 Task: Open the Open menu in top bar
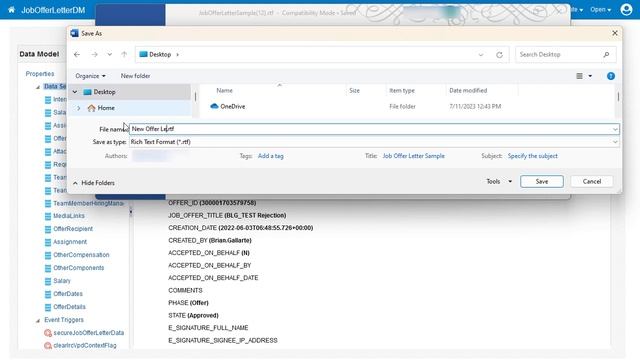coord(600,9)
